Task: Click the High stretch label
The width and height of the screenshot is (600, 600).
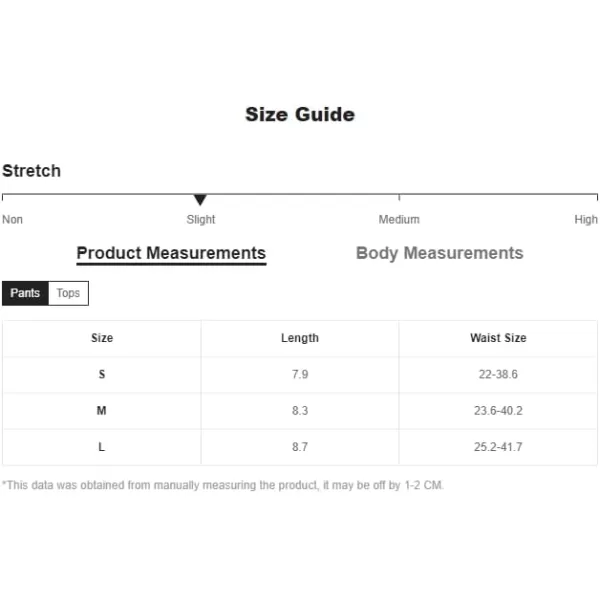Action: click(x=586, y=220)
